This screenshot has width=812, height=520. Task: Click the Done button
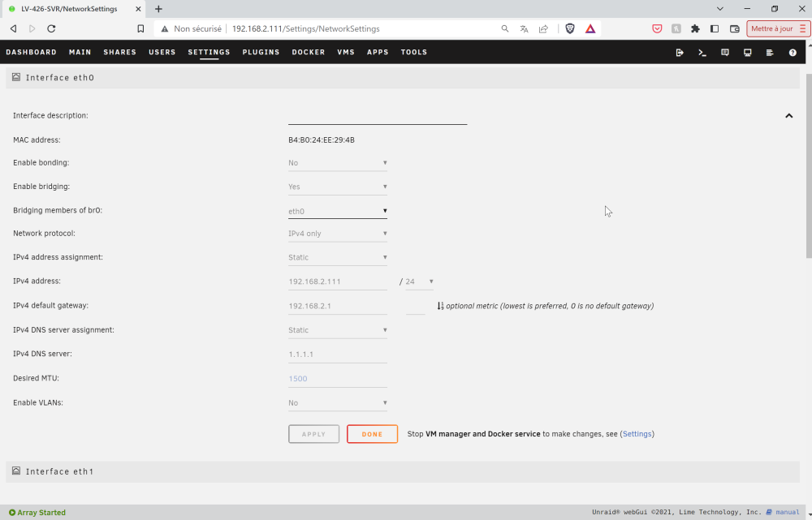373,434
